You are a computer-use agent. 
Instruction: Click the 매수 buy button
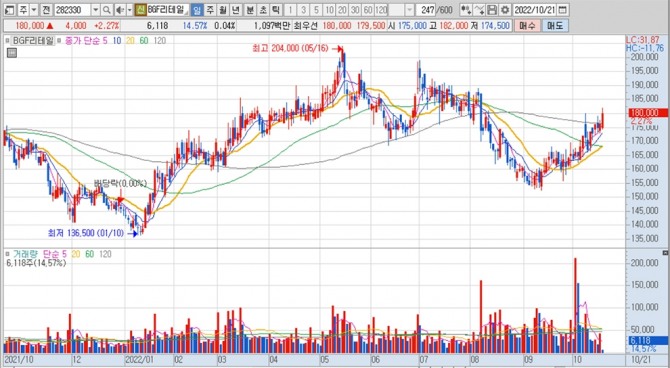coord(527,26)
